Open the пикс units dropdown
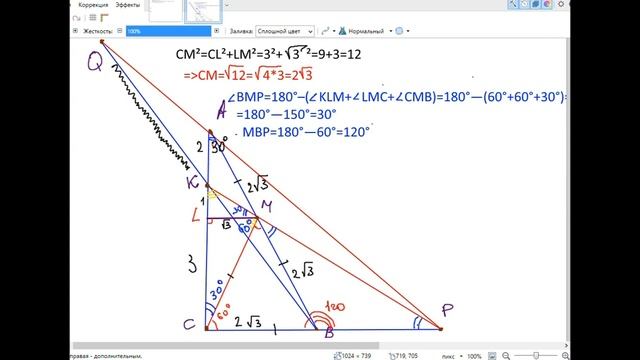Screen dimensions: 640x360 [452, 356]
